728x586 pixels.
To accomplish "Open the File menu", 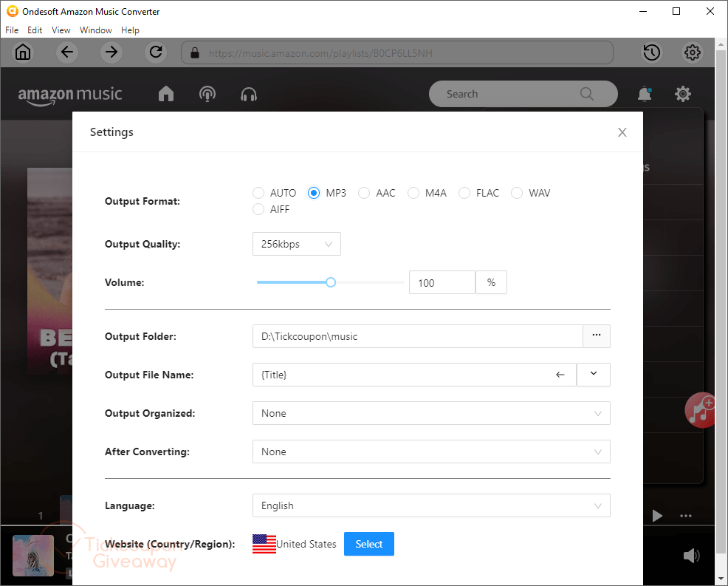I will pyautogui.click(x=12, y=30).
